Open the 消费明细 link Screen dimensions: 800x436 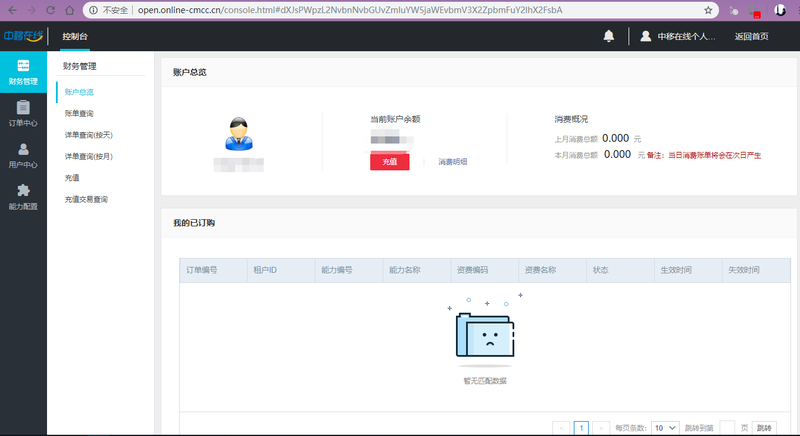coord(452,162)
